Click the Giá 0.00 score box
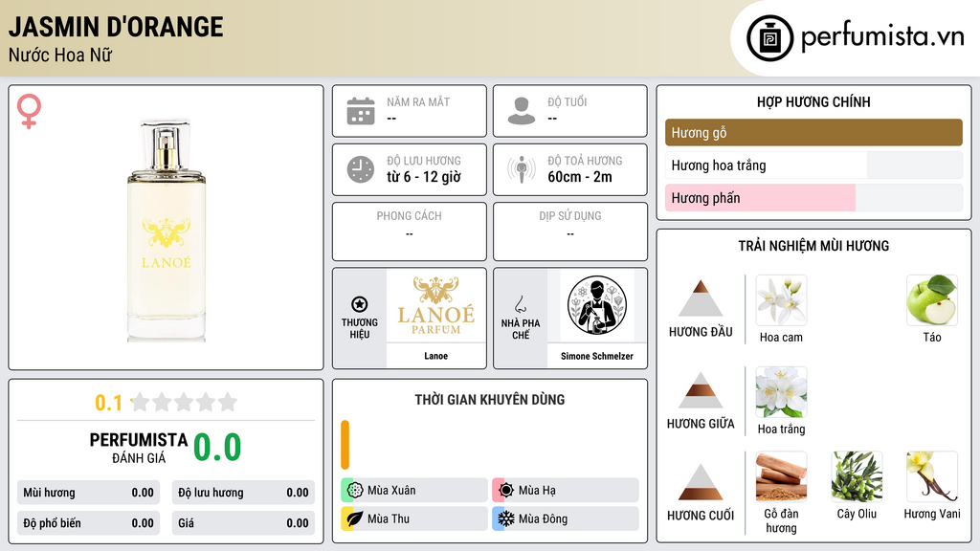 point(243,523)
